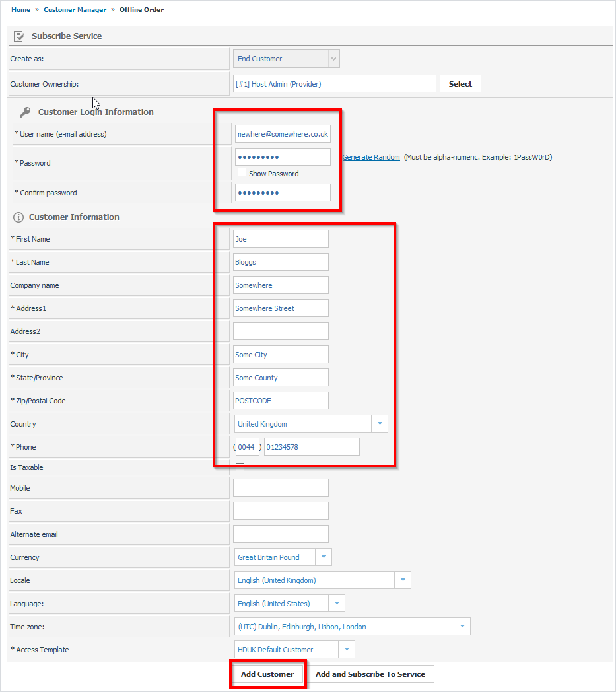Click the Add Customer button
This screenshot has width=616, height=692.
267,674
